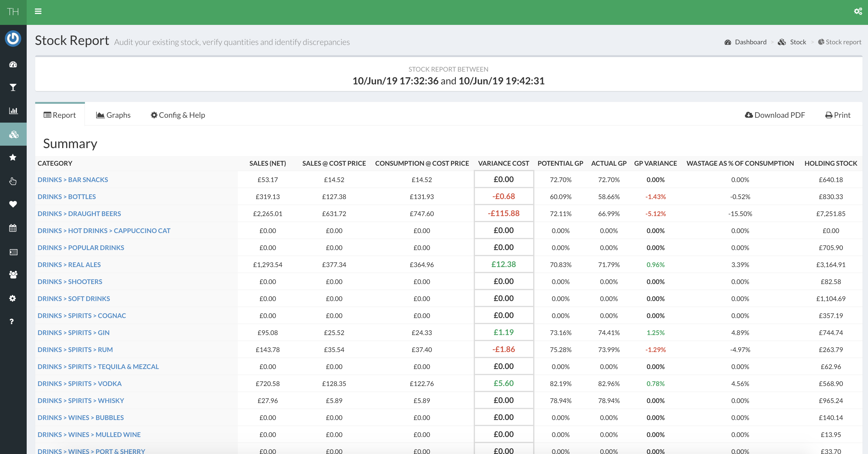Click the cocktail glass sidebar icon
Screen dimensions: 868x454
tap(13, 88)
